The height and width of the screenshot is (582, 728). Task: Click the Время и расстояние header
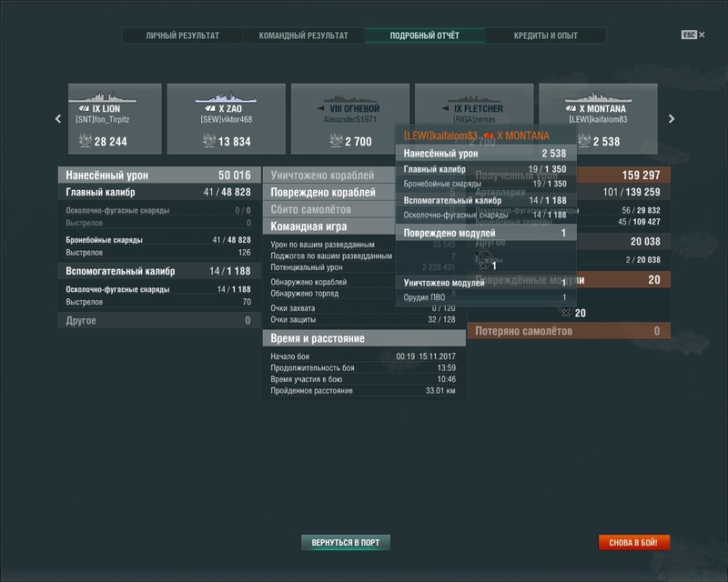(x=365, y=338)
